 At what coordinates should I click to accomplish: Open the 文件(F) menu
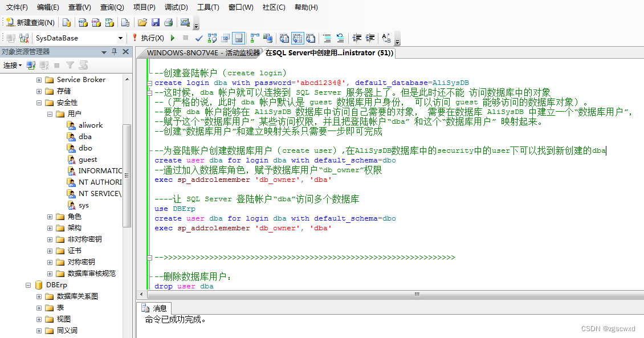(x=17, y=7)
